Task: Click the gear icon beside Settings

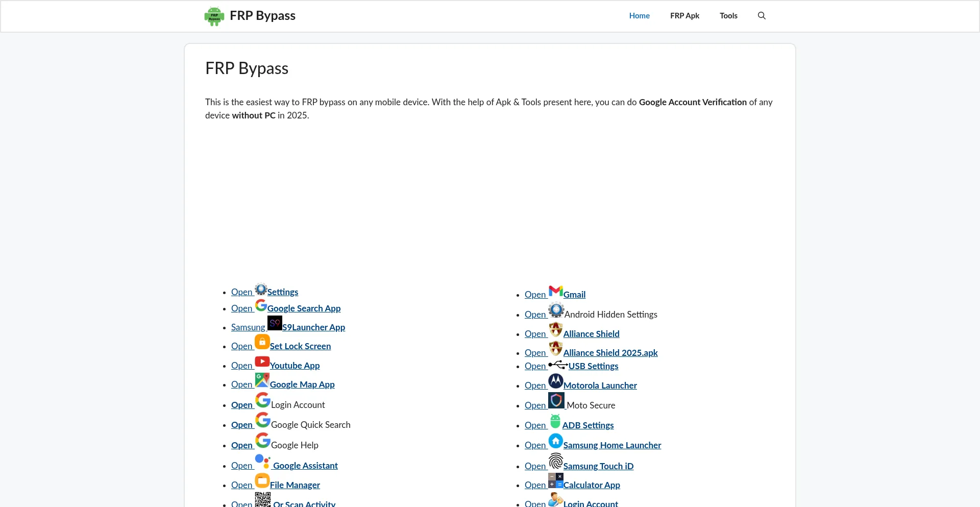Action: (x=261, y=289)
